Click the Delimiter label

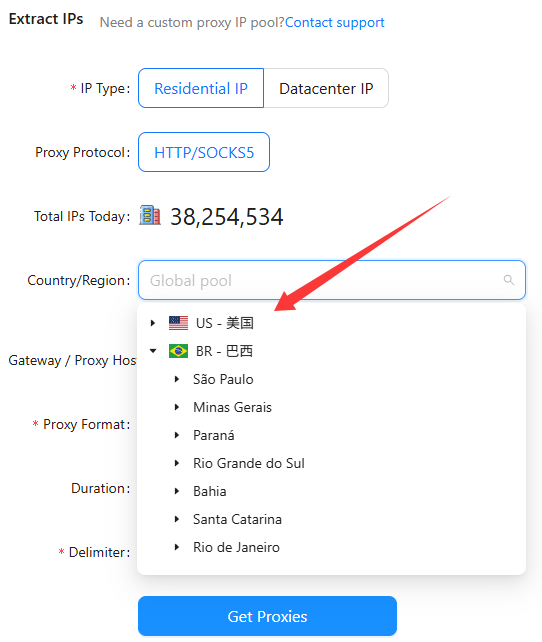click(99, 552)
